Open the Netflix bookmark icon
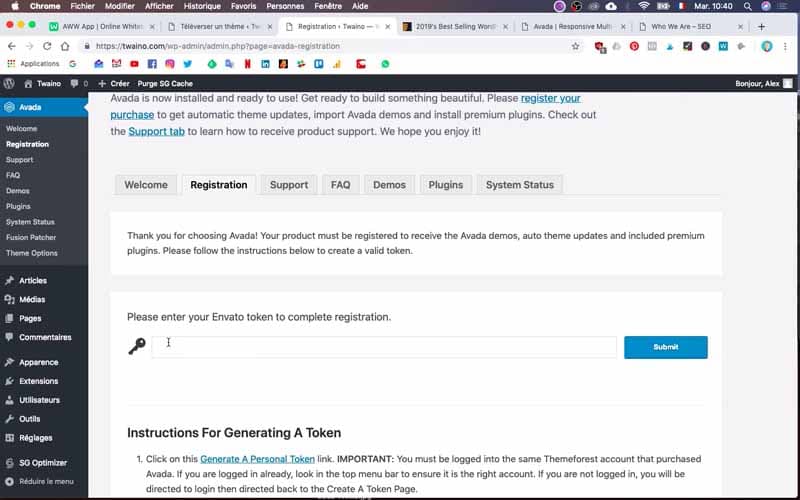Viewport: 800px width, 500px height. [247, 64]
